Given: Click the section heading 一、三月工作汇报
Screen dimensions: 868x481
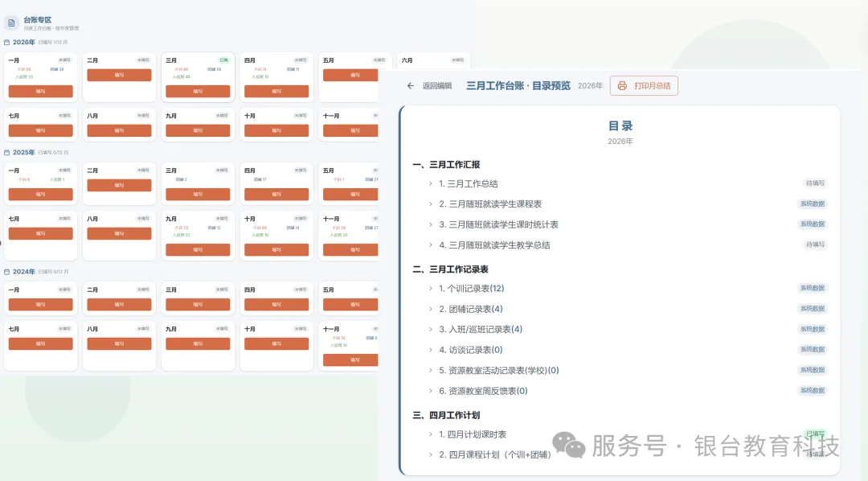Looking at the screenshot, I should coord(446,165).
